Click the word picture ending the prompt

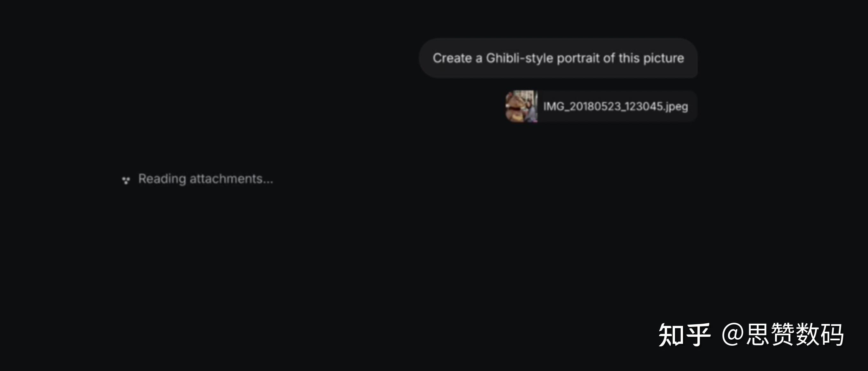click(x=663, y=59)
